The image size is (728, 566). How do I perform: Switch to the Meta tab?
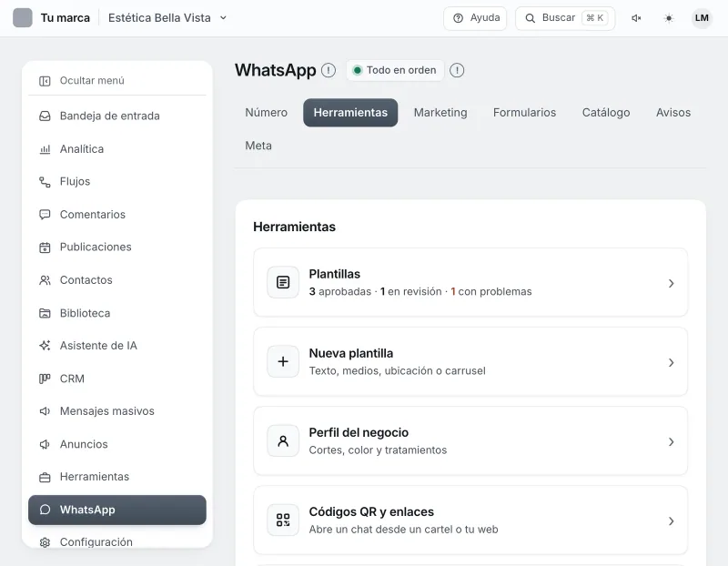pos(258,146)
